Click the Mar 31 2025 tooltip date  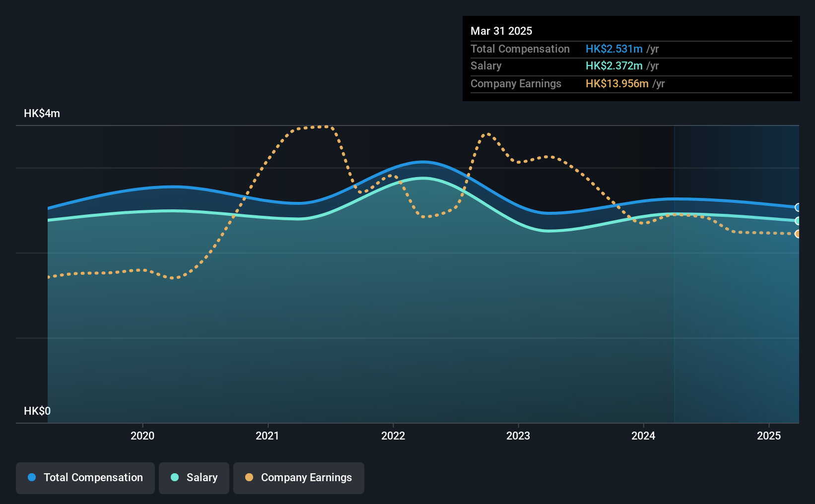(x=501, y=31)
